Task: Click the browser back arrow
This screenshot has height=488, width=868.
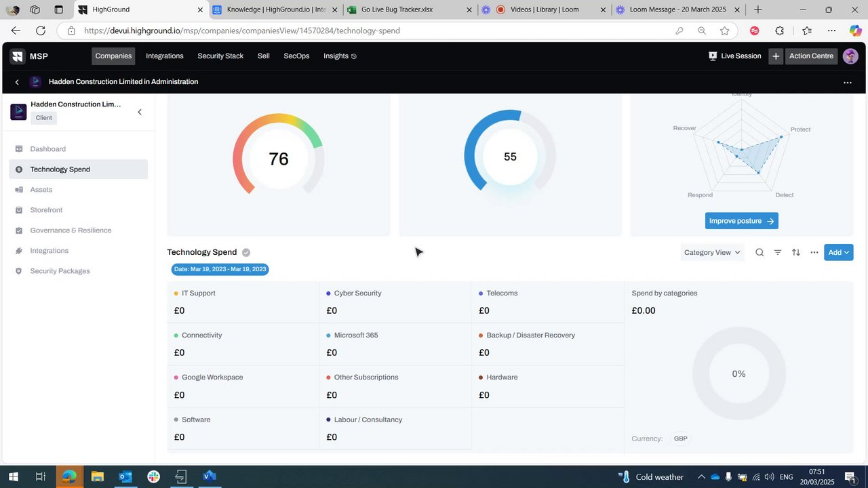Action: point(16,30)
